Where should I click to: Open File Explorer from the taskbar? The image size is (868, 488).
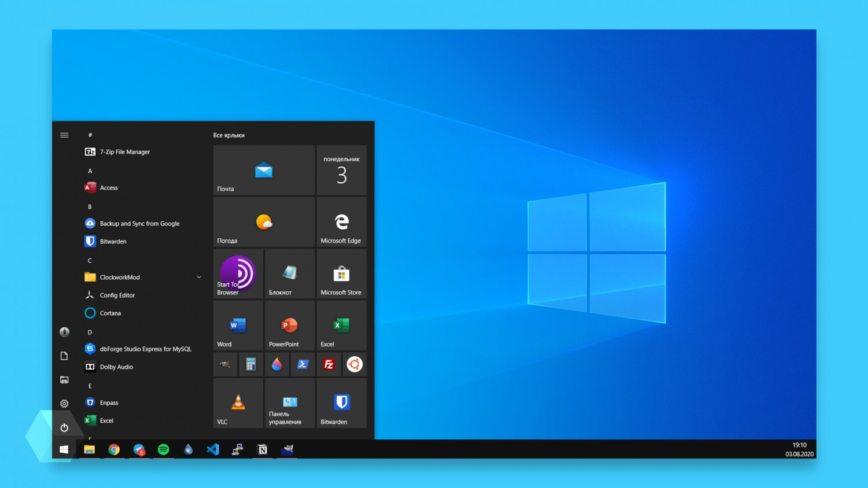(x=89, y=449)
